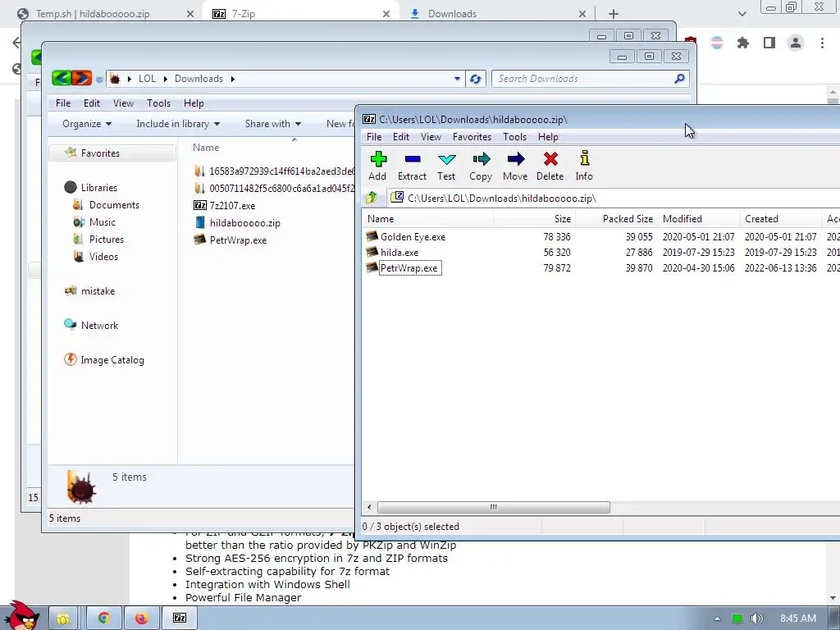Select PetrWrap.exe in the 7-Zip list
840x630 pixels.
pos(409,268)
